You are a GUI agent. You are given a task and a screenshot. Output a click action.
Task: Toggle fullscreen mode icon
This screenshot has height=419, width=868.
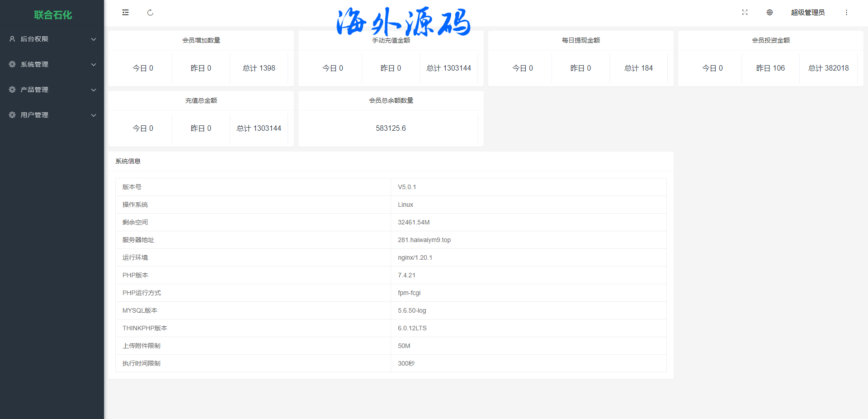(745, 13)
